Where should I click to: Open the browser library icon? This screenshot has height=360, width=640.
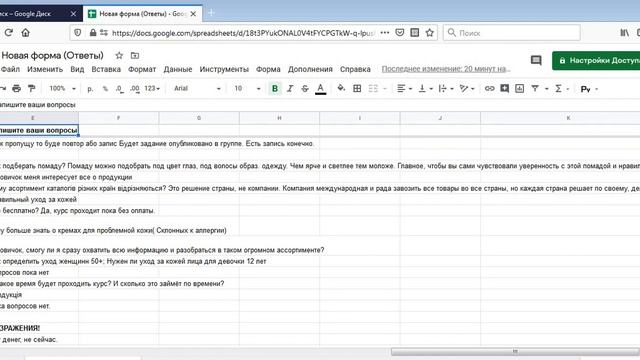pos(624,33)
